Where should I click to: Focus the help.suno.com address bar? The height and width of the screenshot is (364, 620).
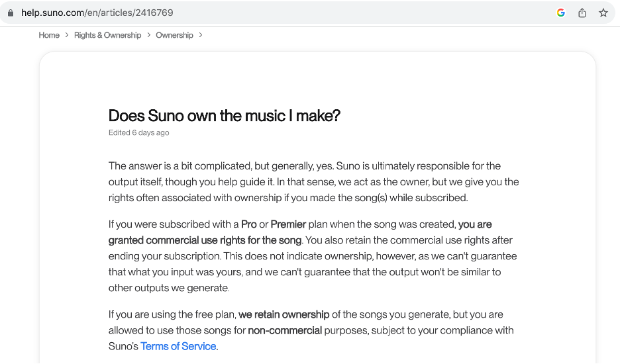coord(265,13)
